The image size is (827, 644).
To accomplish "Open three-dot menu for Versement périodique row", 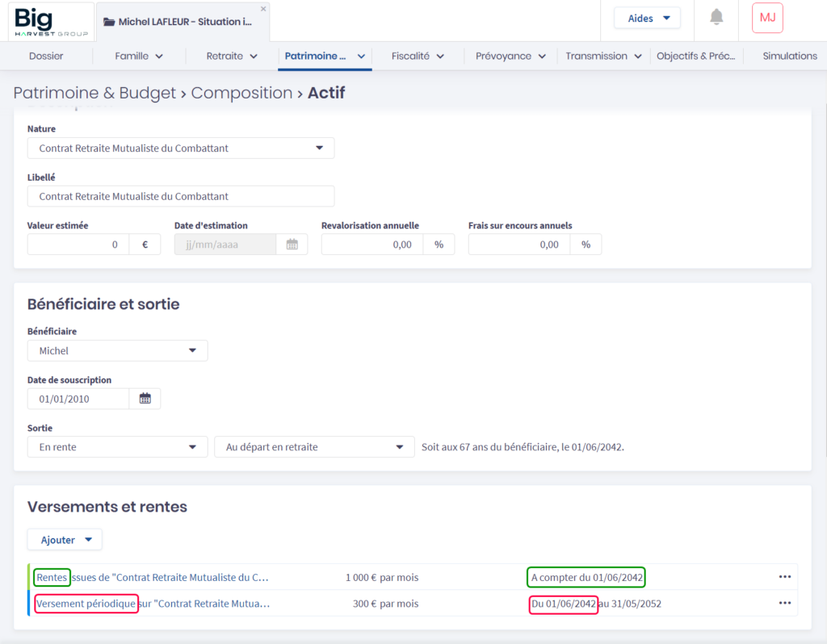I will tap(784, 603).
